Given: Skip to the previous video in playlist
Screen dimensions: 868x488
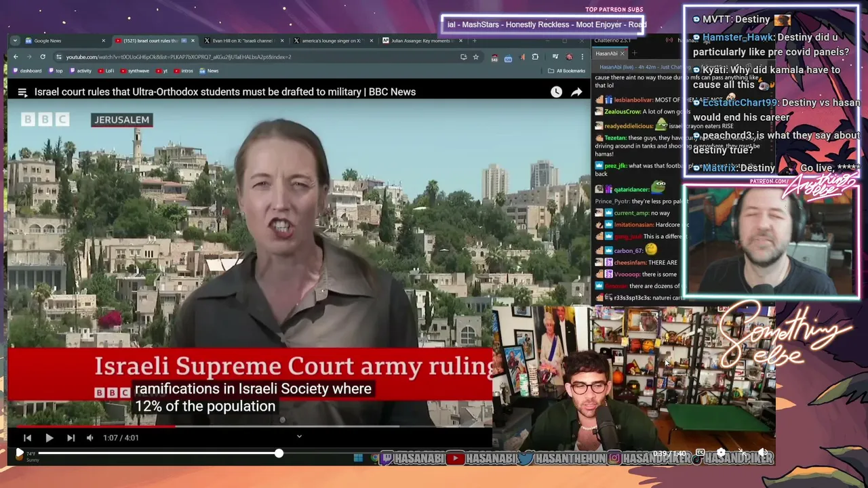Looking at the screenshot, I should pyautogui.click(x=27, y=438).
